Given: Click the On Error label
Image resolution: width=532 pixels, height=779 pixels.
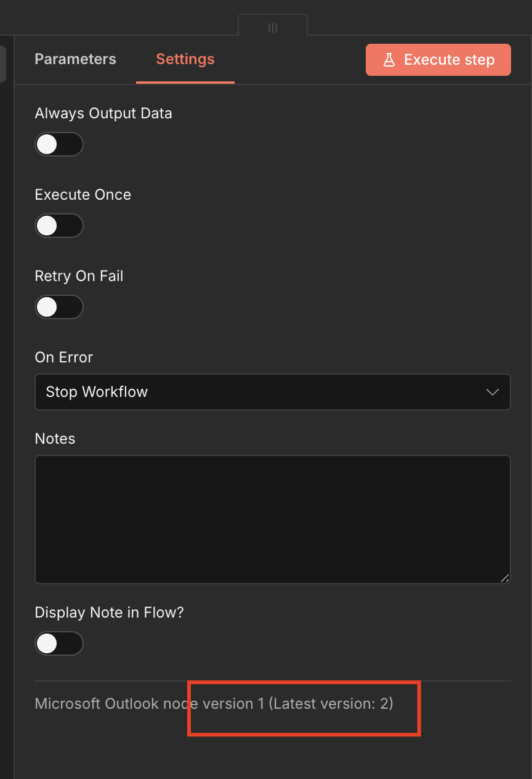Looking at the screenshot, I should (x=64, y=357).
